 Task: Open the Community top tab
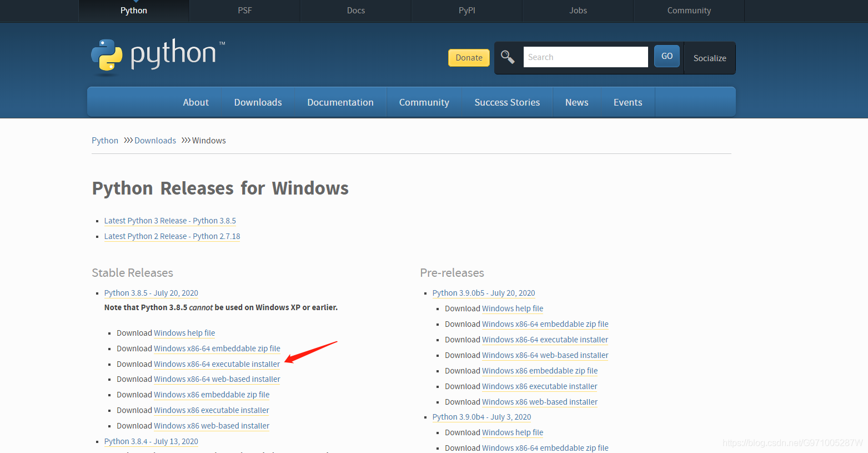(689, 11)
